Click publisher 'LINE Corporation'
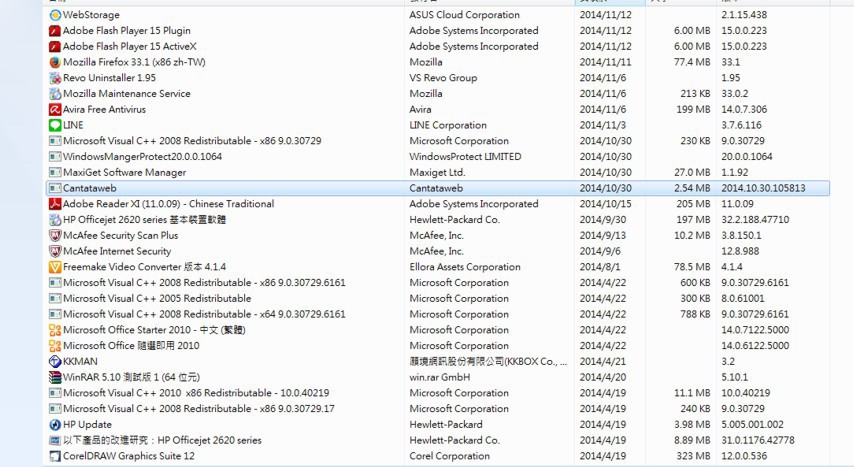 [x=448, y=125]
